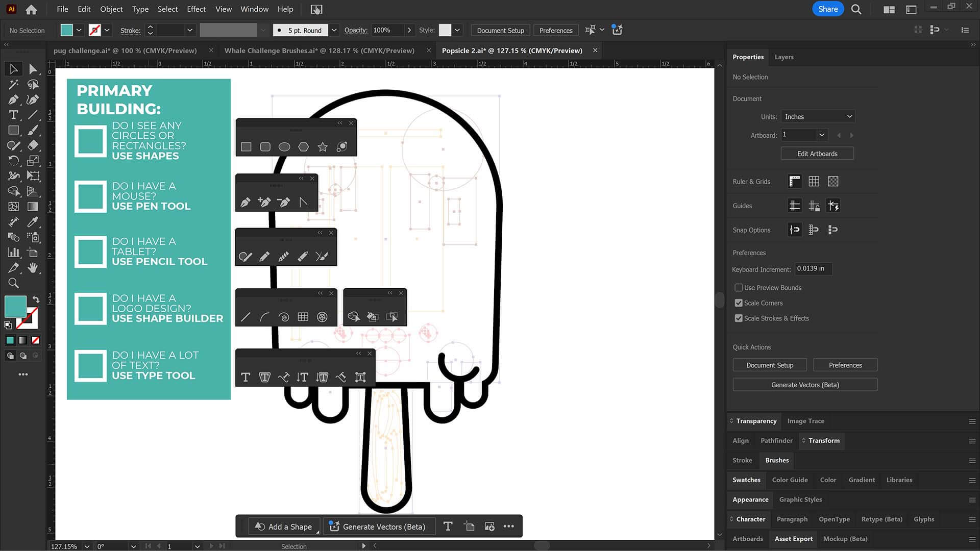Screen dimensions: 980x551
Task: Click Add a Shape in contextual bar
Action: pos(284,527)
